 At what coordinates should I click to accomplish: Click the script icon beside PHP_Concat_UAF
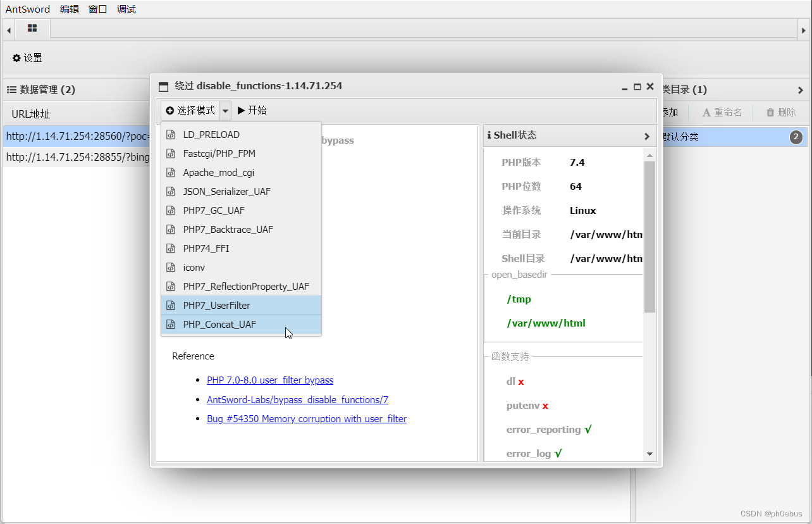point(170,324)
